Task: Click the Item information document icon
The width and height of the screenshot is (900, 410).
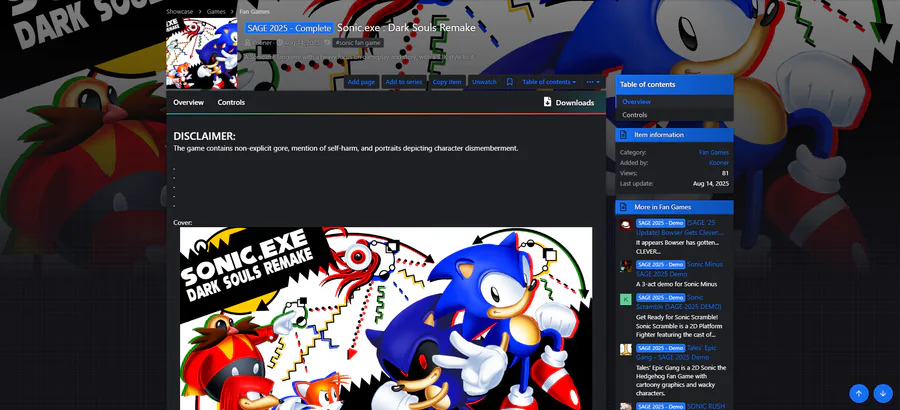Action: [623, 135]
